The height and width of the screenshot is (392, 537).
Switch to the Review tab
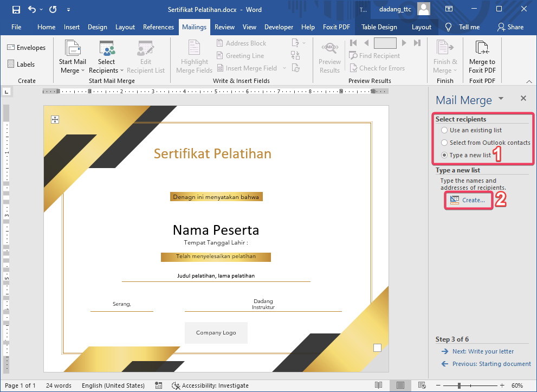coord(224,27)
